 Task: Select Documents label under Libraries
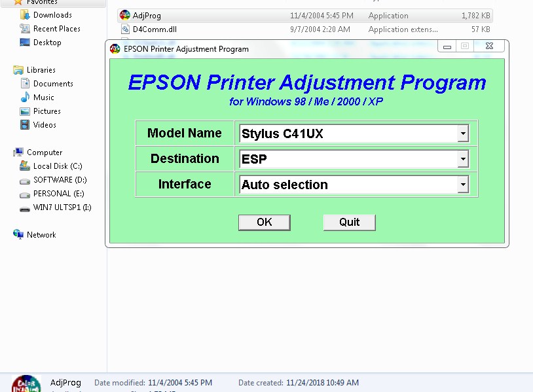[53, 84]
